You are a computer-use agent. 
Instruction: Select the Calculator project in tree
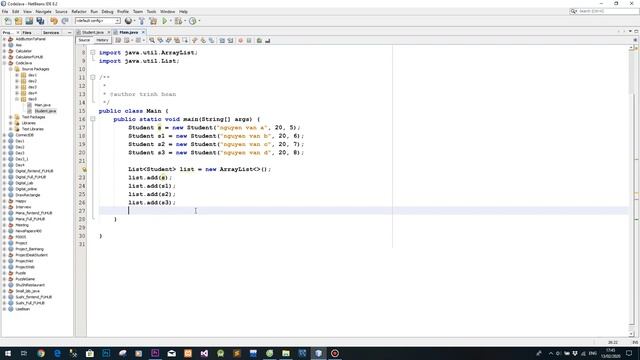click(x=23, y=51)
